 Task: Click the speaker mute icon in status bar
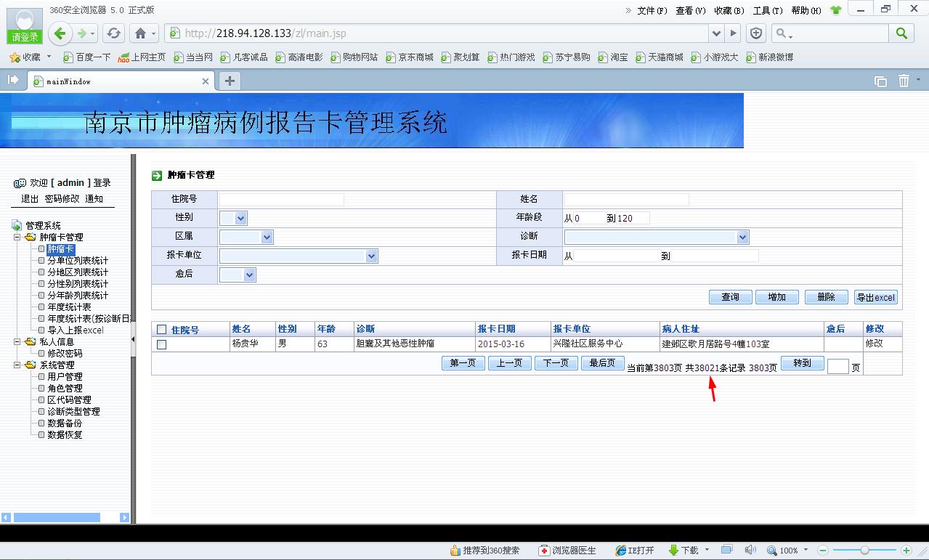(x=750, y=550)
